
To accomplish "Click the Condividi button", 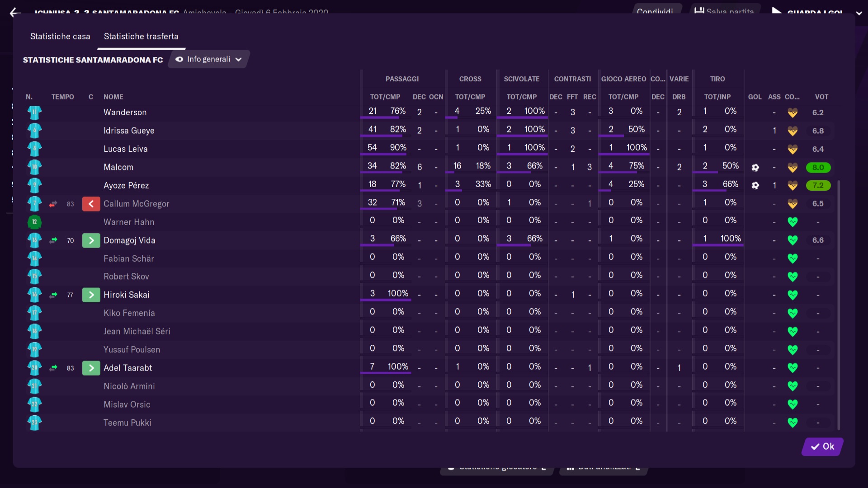I will 655,11.
